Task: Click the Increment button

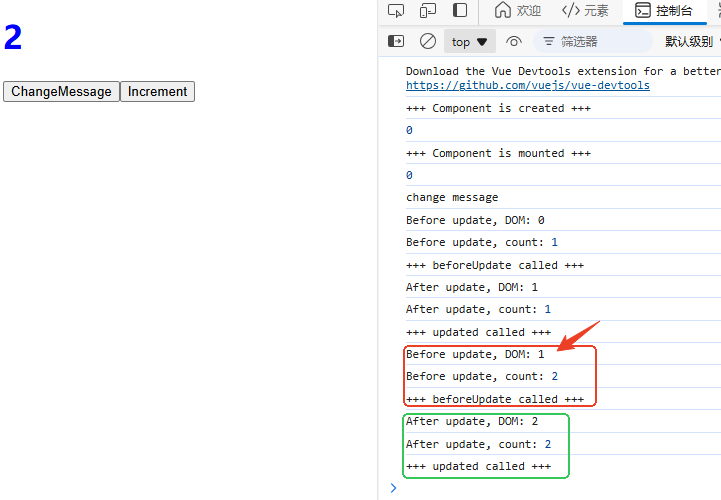Action: pyautogui.click(x=157, y=92)
